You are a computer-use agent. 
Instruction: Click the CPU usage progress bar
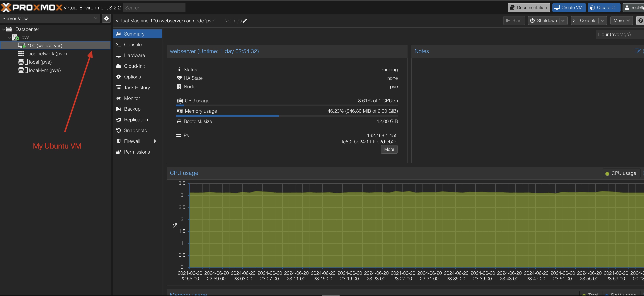[287, 105]
